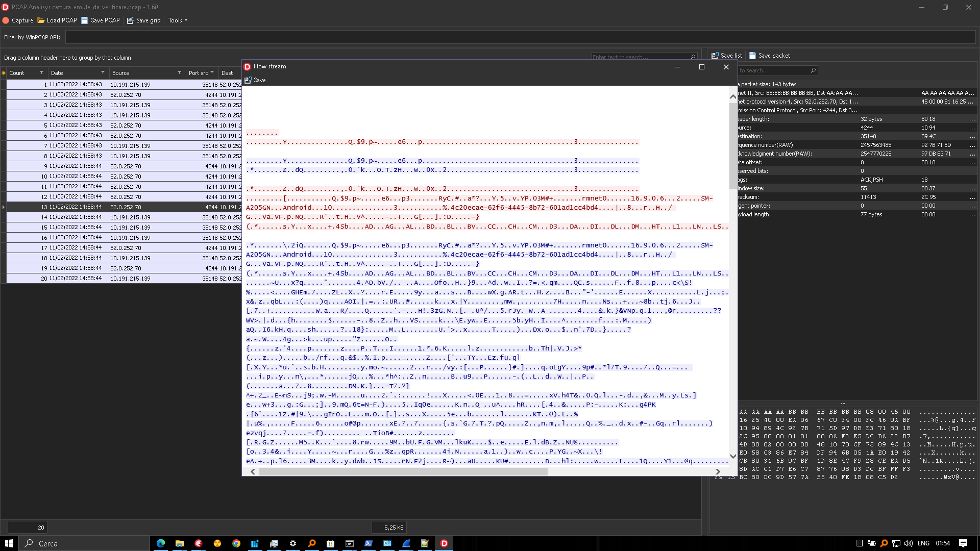Viewport: 980px width, 551px height.
Task: Click the Save PCAP floppy disk icon
Action: [x=85, y=20]
